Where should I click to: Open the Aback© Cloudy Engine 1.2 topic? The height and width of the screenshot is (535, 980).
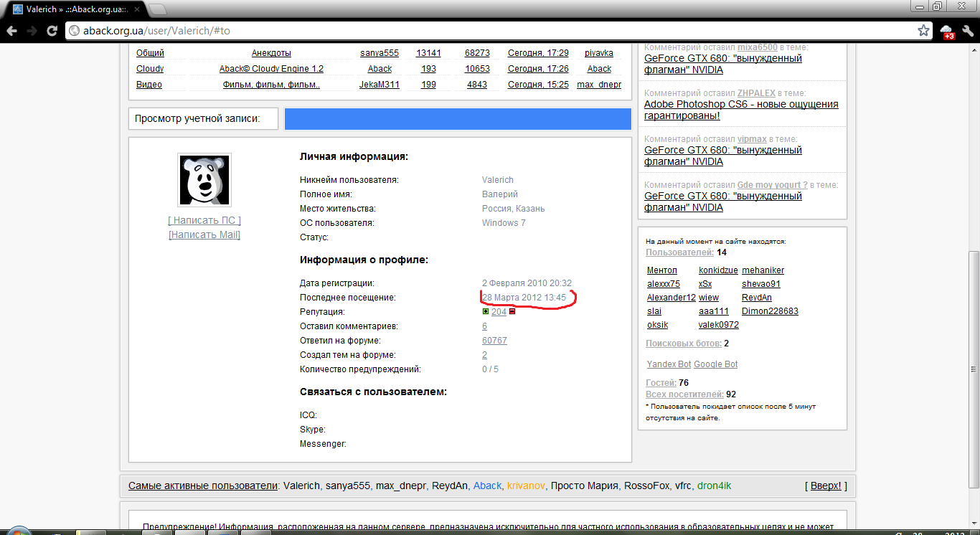click(271, 69)
